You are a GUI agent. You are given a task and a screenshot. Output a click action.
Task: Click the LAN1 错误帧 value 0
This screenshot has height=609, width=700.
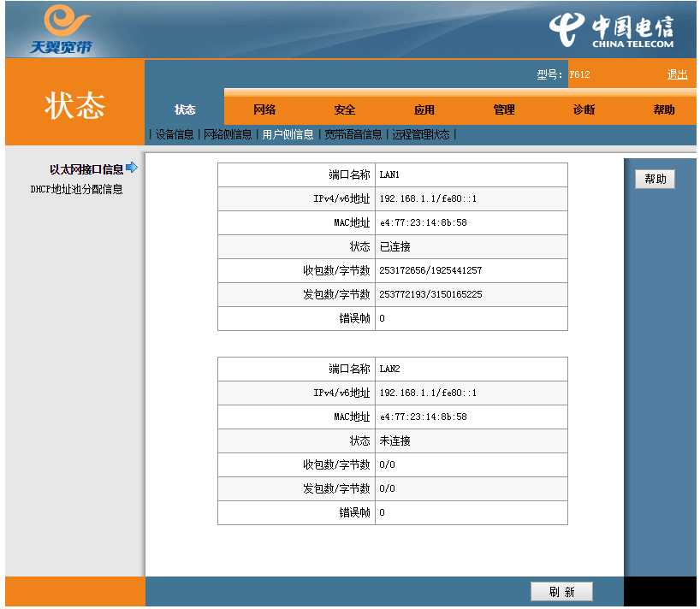pyautogui.click(x=383, y=318)
